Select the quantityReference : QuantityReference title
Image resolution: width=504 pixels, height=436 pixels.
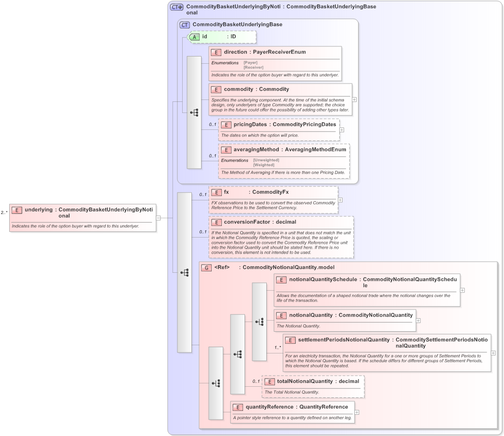[297, 407]
